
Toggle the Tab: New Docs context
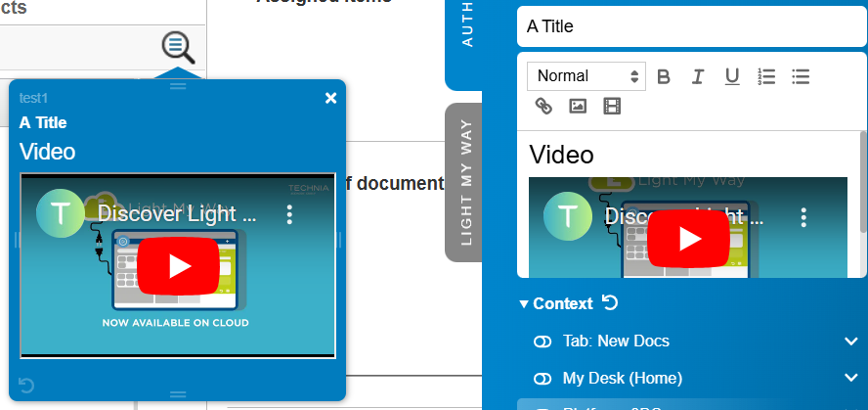542,342
